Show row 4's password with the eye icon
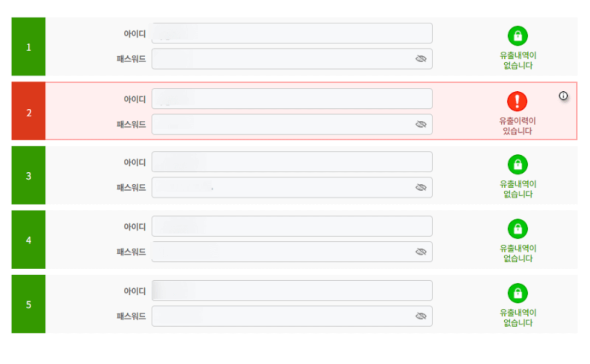 pyautogui.click(x=420, y=251)
